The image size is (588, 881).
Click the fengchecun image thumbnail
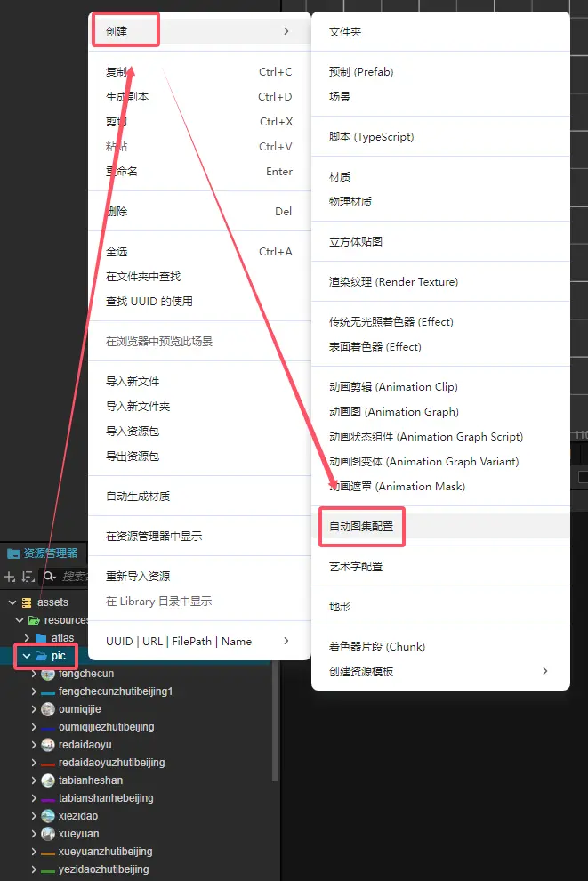pos(48,674)
